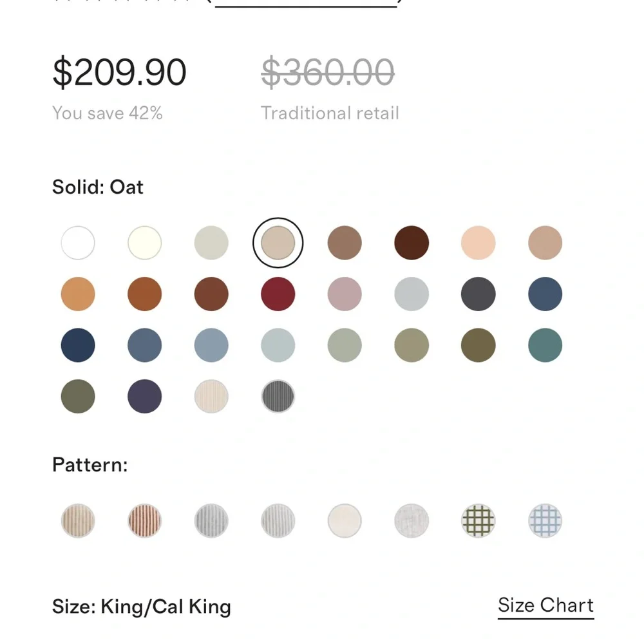Choose the selected Oat color swatch
Screen dimensions: 644x644
tap(278, 243)
